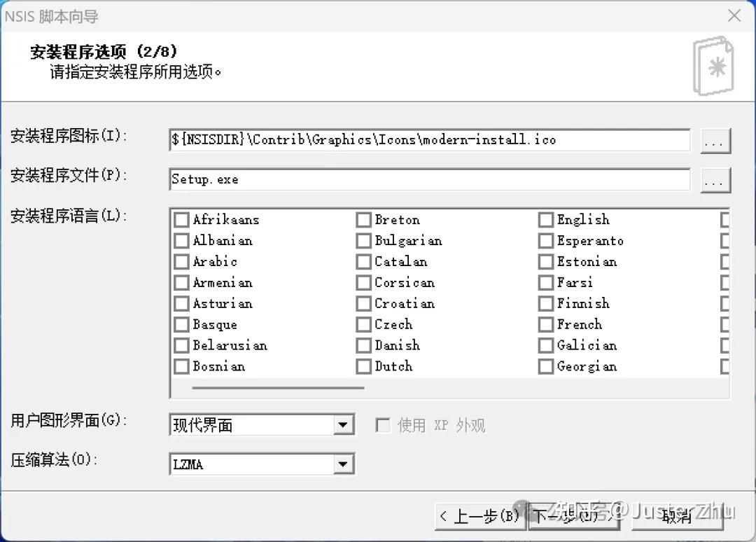Check the Breton language checkbox
The image size is (756, 542).
364,219
